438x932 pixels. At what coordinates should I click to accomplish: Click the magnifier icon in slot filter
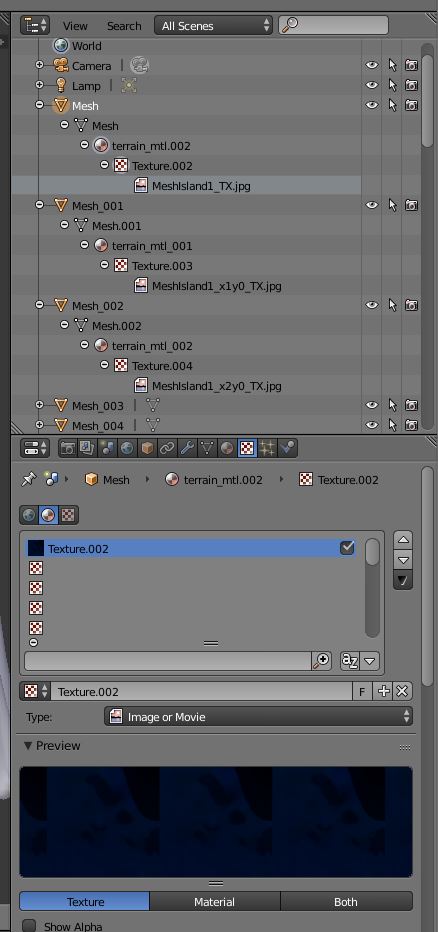tap(321, 660)
